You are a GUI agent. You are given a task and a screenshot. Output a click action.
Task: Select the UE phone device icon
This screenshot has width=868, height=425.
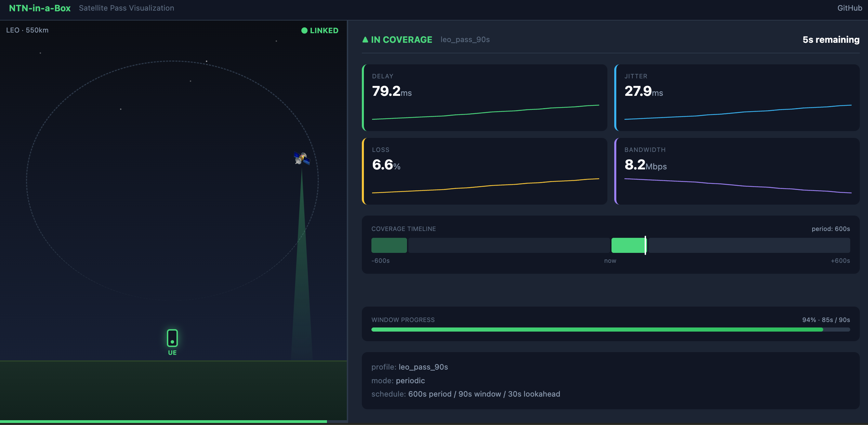pos(172,338)
